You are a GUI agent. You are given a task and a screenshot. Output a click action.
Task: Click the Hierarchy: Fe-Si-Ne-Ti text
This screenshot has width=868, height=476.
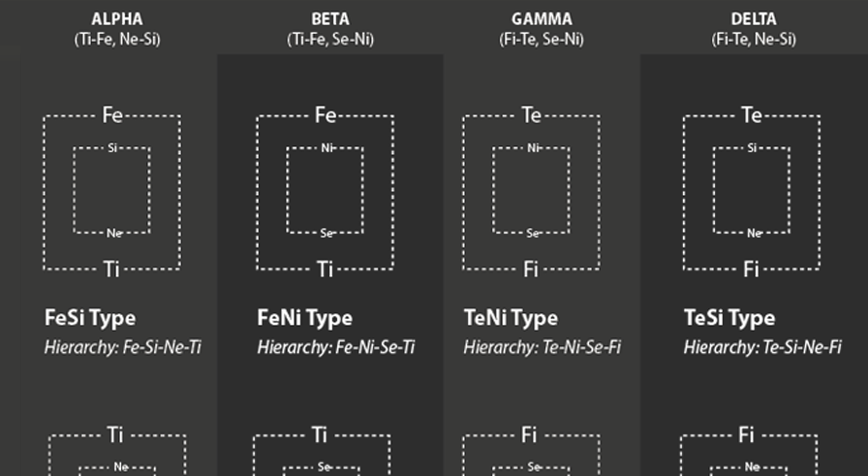click(123, 347)
